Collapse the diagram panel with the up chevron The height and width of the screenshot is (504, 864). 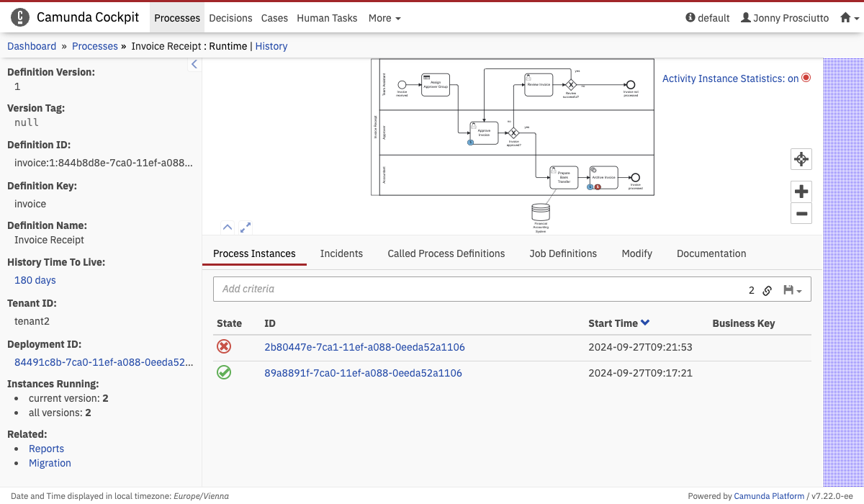point(228,228)
